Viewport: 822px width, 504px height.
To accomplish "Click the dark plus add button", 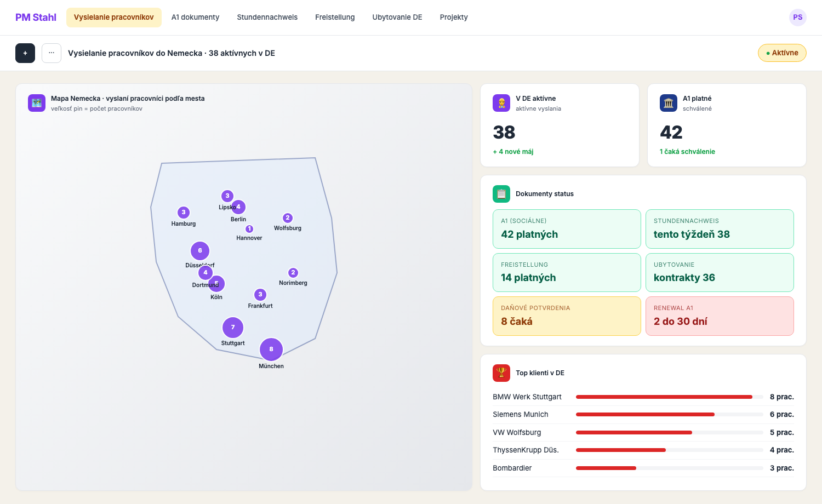I will (x=25, y=53).
